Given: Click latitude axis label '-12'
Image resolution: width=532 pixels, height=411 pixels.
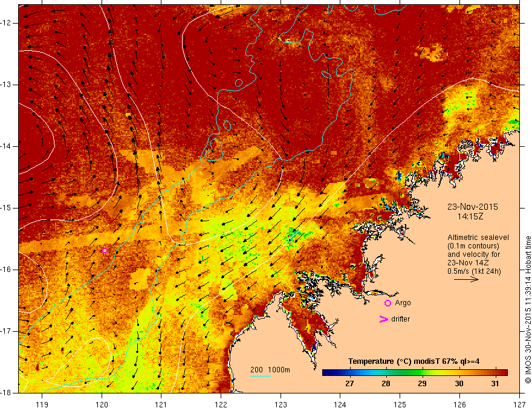Looking at the screenshot, I should [x=6, y=23].
